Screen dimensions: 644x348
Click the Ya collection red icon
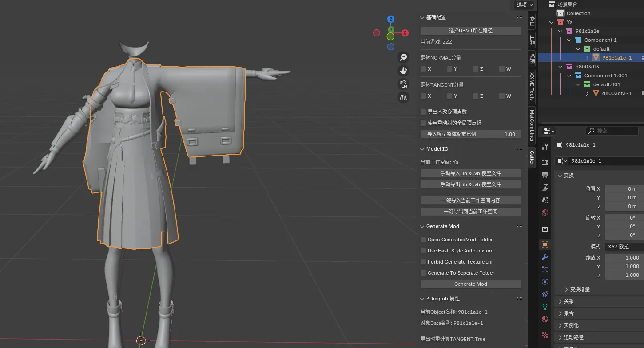pyautogui.click(x=561, y=22)
